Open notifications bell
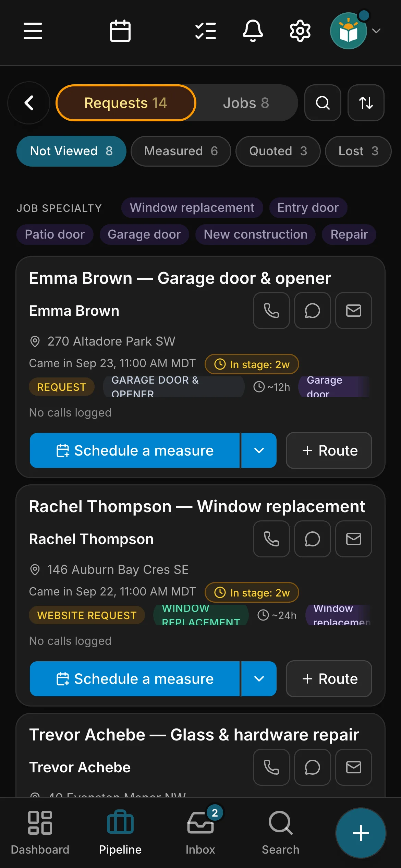The width and height of the screenshot is (401, 868). pos(253,31)
